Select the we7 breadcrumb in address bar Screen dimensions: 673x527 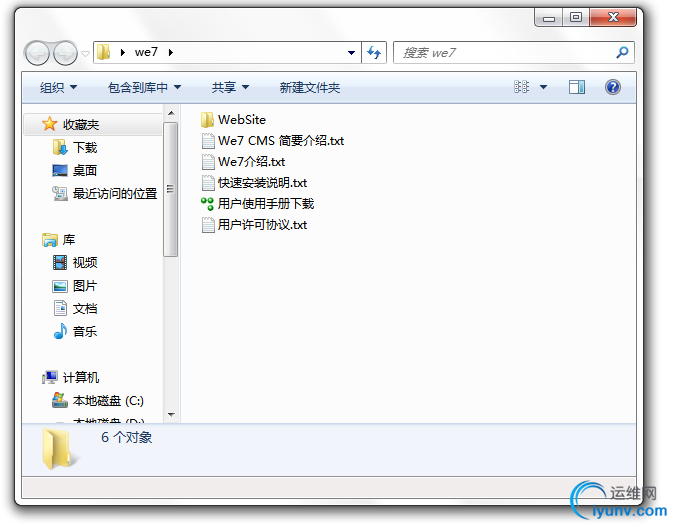146,52
